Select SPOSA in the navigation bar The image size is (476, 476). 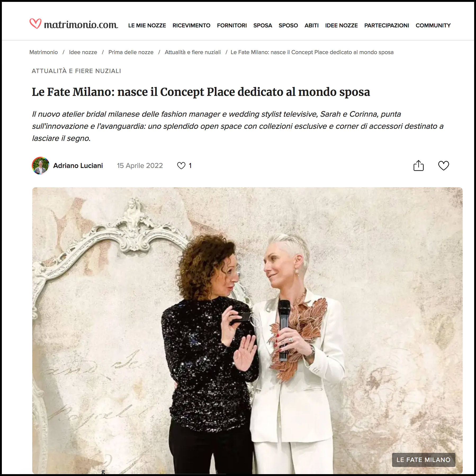(x=263, y=25)
